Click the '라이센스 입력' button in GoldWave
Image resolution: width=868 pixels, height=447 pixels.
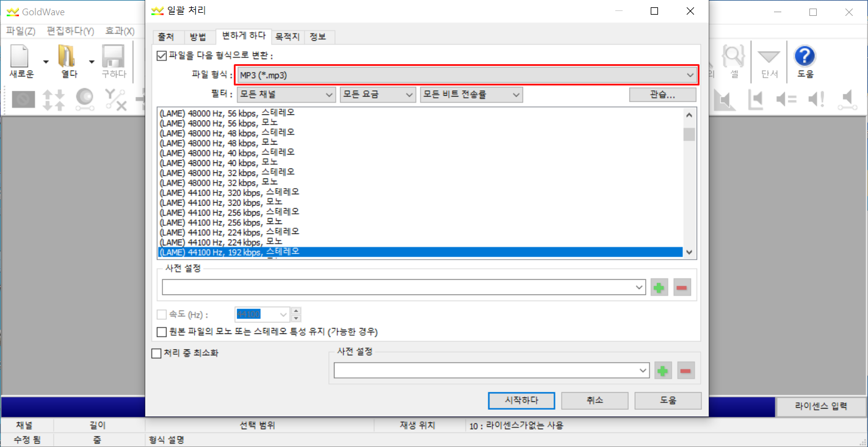click(x=821, y=406)
